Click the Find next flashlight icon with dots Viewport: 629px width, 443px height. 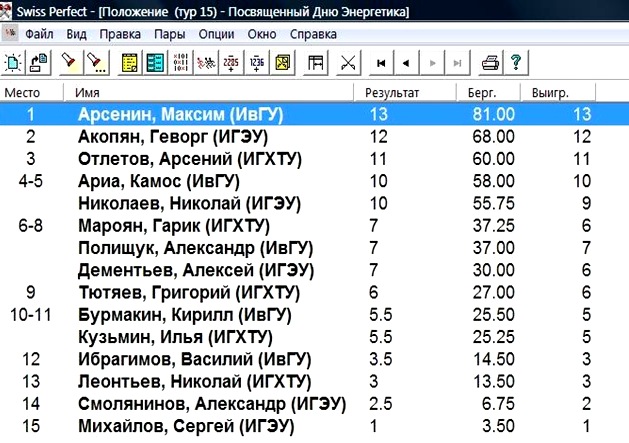tap(95, 63)
